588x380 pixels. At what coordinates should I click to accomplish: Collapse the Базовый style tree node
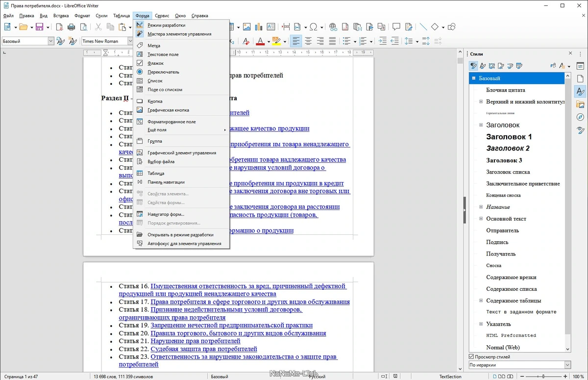[x=474, y=78]
